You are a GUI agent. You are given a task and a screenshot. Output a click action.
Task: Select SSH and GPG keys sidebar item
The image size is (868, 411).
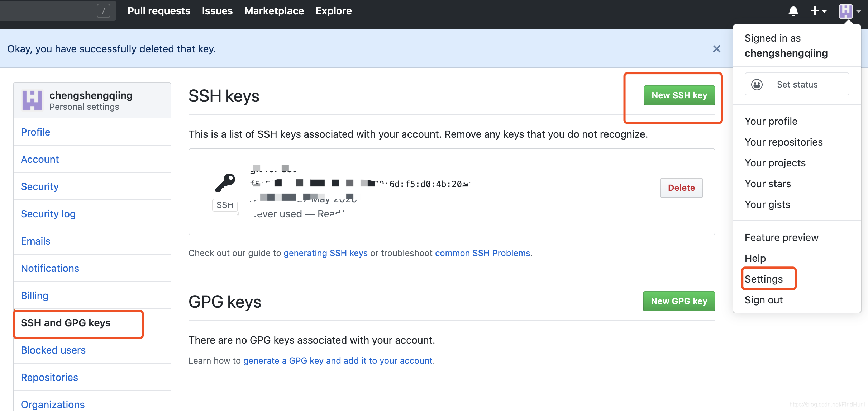(x=66, y=323)
